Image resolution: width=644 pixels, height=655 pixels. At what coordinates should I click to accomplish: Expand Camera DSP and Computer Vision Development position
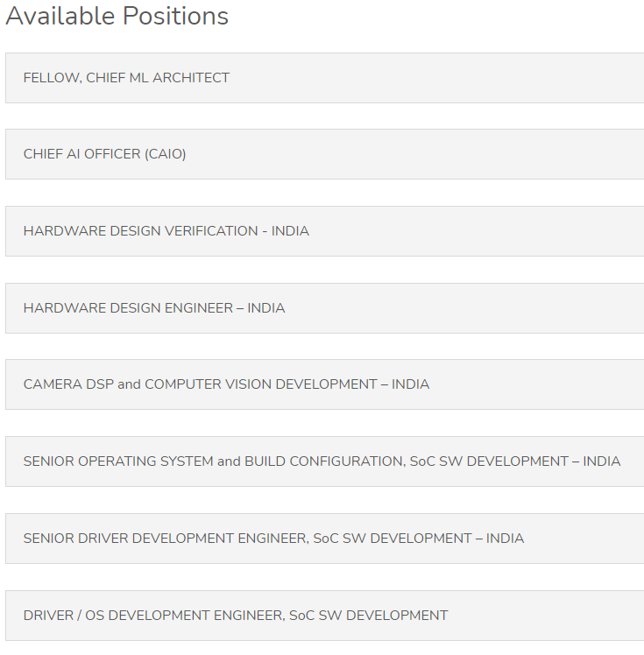pos(325,384)
